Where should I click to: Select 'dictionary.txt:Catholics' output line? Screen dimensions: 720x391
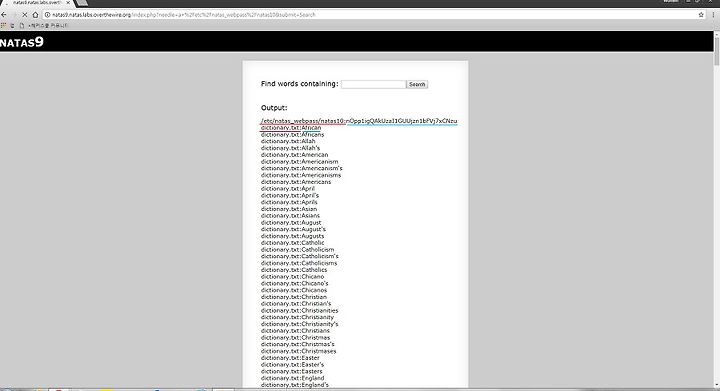click(x=294, y=269)
